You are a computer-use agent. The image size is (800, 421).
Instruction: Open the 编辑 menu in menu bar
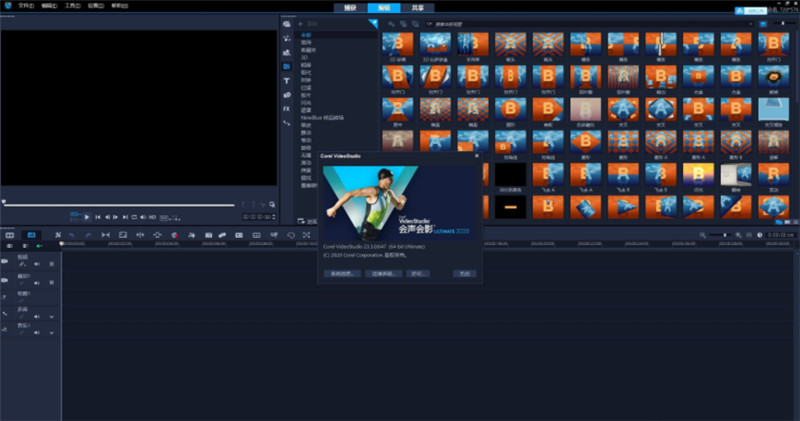49,6
